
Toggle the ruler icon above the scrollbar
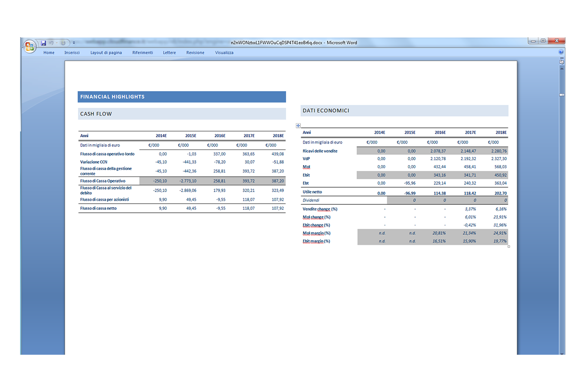click(x=562, y=62)
